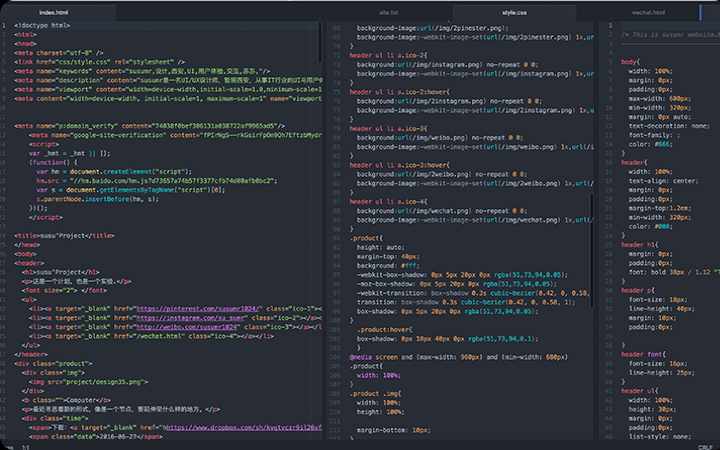Click the instagram.com/su_sumr URL
The height and width of the screenshot is (450, 720).
click(190, 318)
